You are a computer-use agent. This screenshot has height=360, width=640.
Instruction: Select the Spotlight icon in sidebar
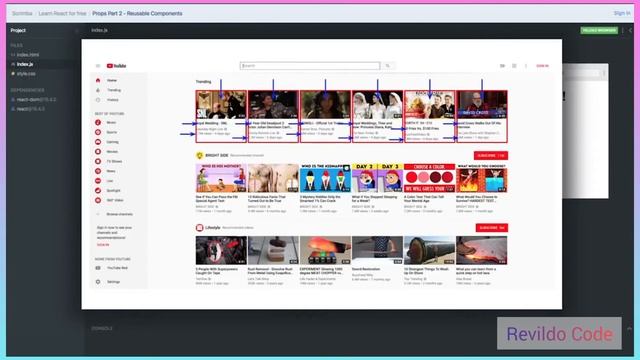point(98,191)
